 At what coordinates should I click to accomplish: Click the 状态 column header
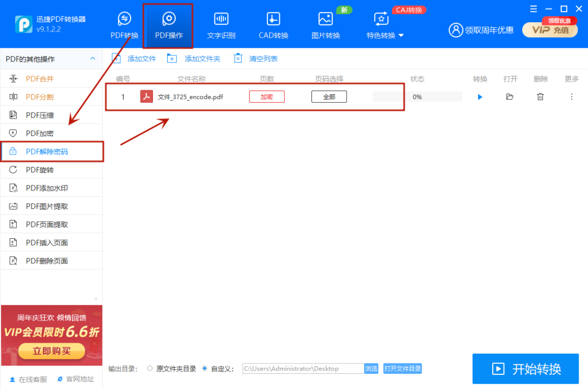[x=417, y=79]
